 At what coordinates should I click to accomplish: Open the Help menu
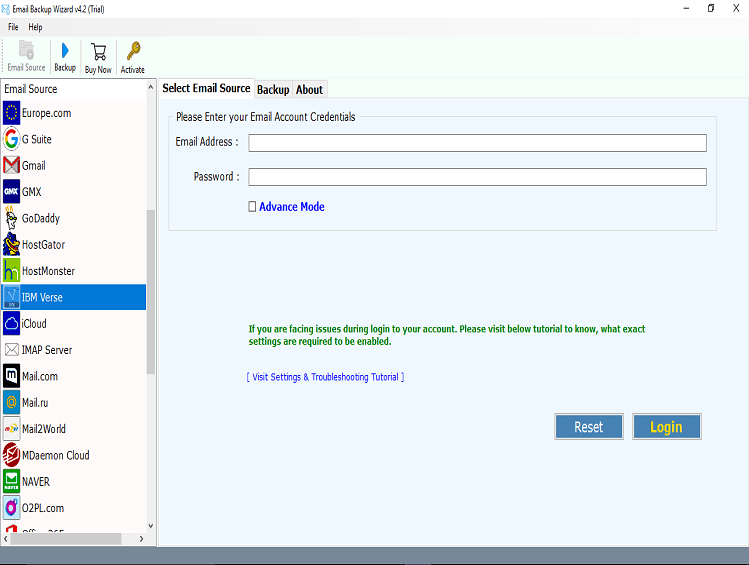[35, 27]
